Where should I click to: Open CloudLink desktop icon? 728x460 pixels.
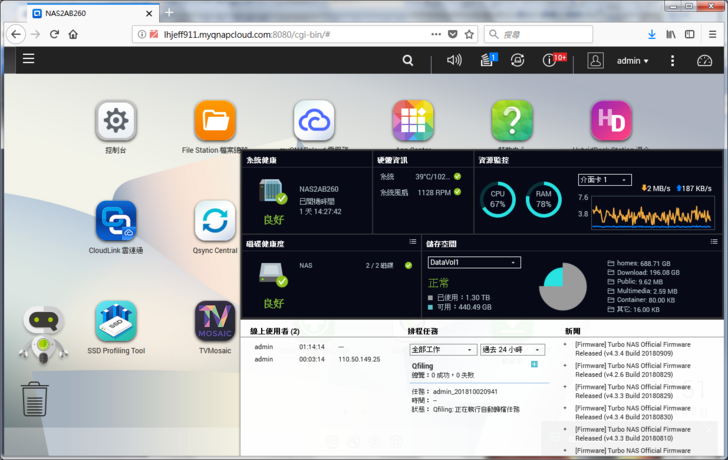coord(116,221)
